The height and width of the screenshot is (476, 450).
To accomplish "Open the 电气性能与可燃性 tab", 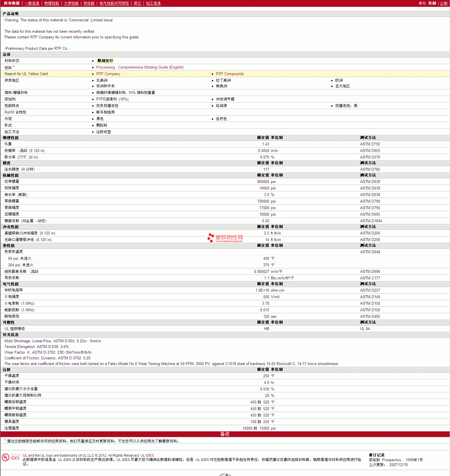I will click(114, 3).
